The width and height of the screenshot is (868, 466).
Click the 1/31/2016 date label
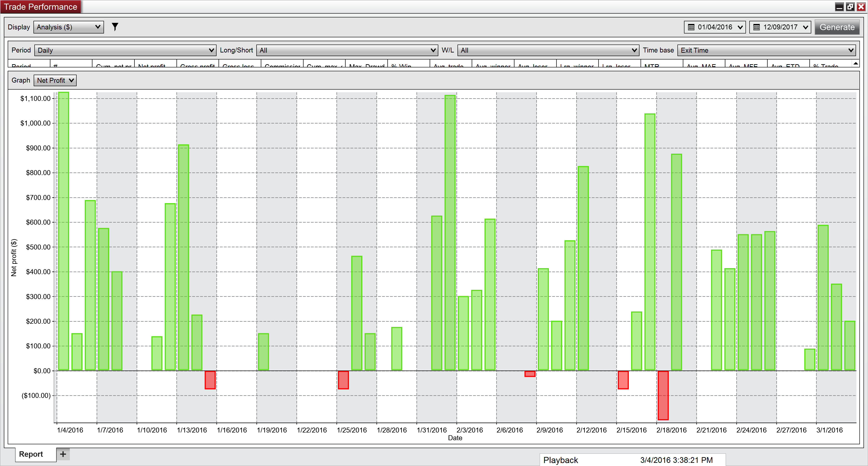pos(432,430)
